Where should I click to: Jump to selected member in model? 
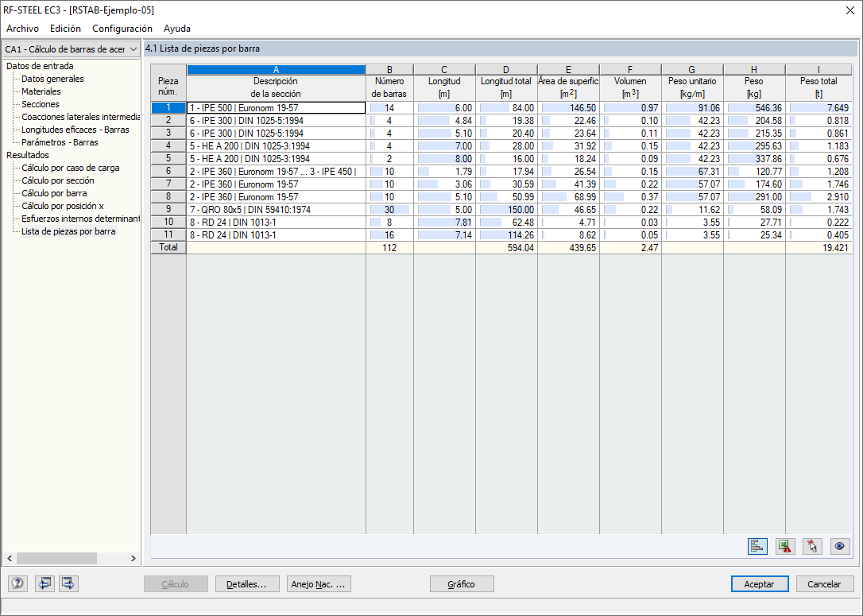tap(812, 546)
